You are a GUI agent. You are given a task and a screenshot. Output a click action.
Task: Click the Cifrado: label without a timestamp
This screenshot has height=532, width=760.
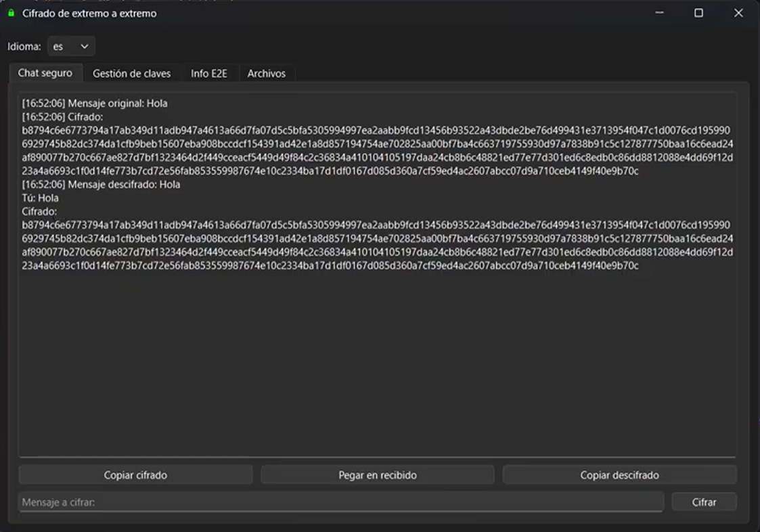[39, 212]
